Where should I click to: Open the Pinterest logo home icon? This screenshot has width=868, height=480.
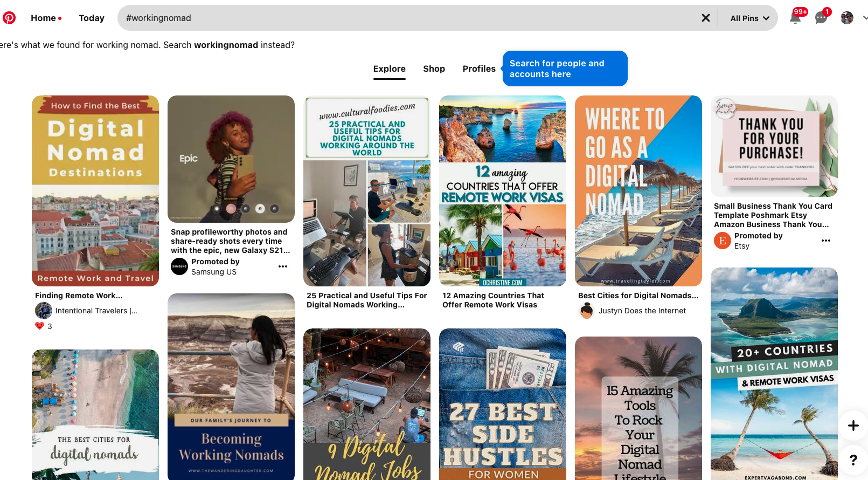click(9, 18)
